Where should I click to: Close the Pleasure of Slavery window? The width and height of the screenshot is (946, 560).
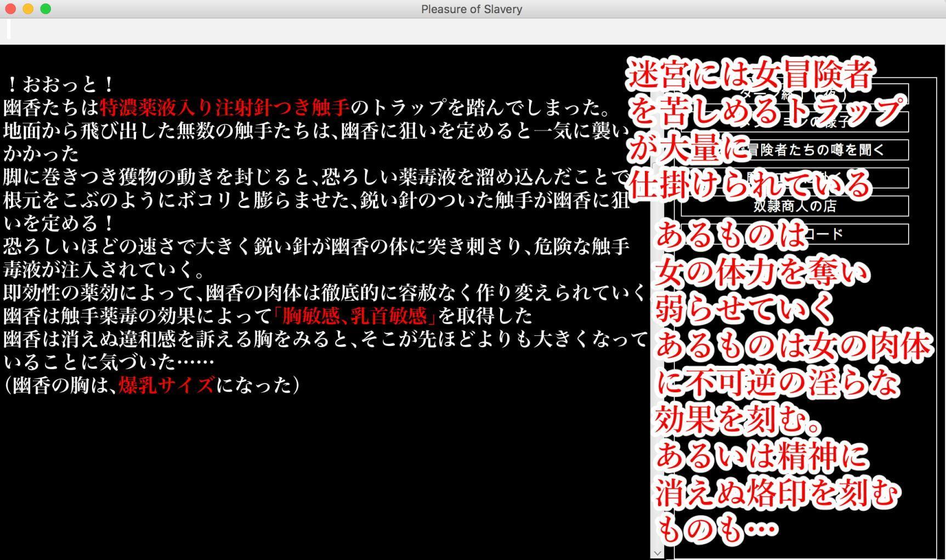(x=10, y=9)
